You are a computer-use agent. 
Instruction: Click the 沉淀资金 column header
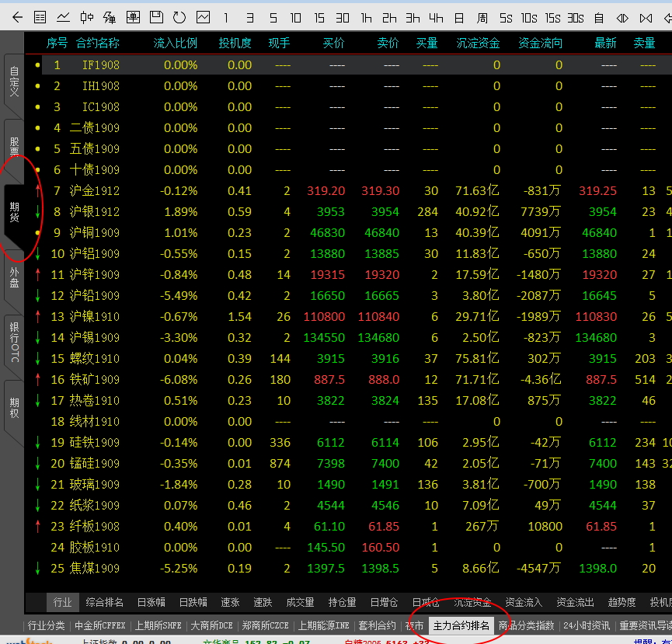[x=478, y=44]
